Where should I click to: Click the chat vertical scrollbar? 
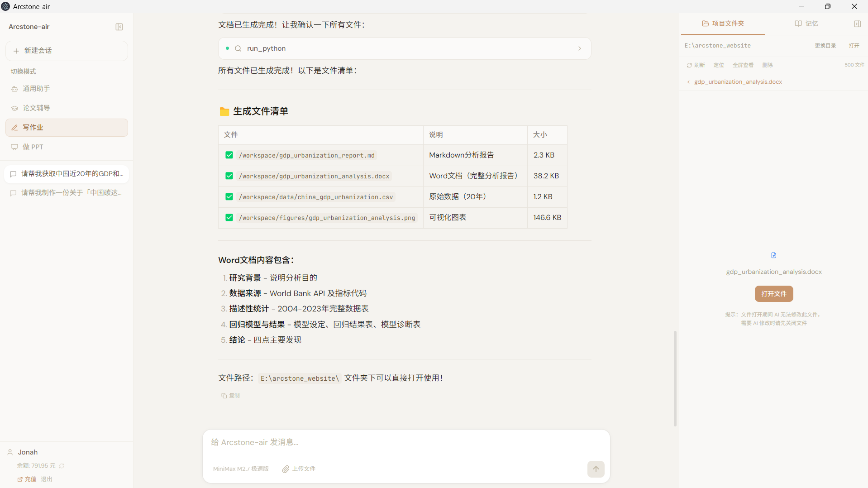675,378
